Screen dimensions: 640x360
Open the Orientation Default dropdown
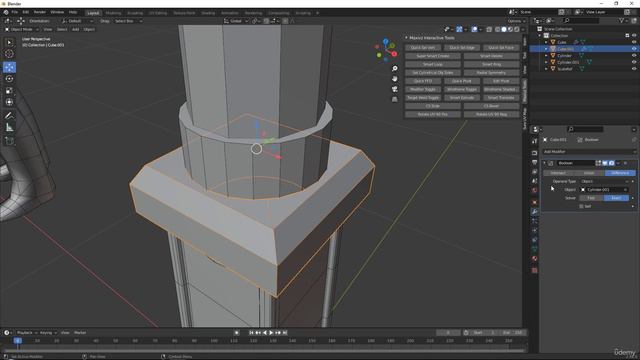point(77,21)
